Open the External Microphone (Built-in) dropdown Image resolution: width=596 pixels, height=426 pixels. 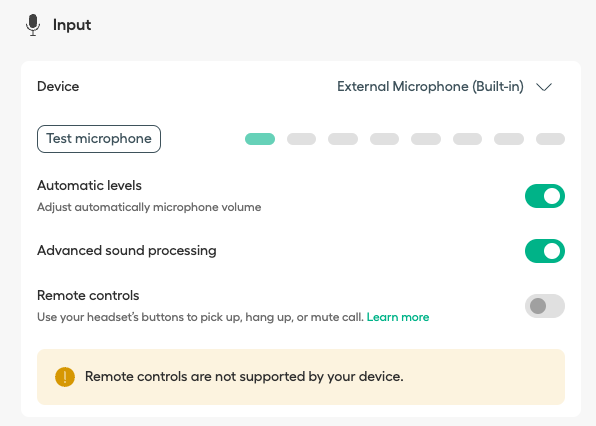(444, 87)
